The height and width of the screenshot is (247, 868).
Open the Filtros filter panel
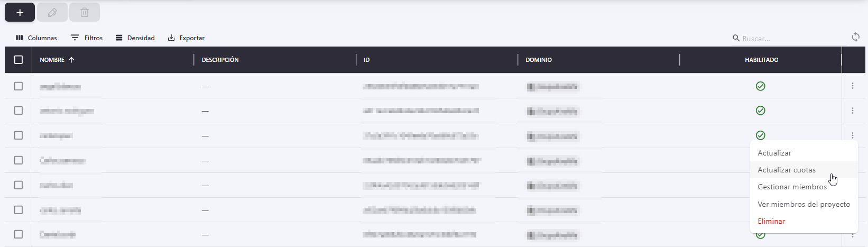[87, 38]
